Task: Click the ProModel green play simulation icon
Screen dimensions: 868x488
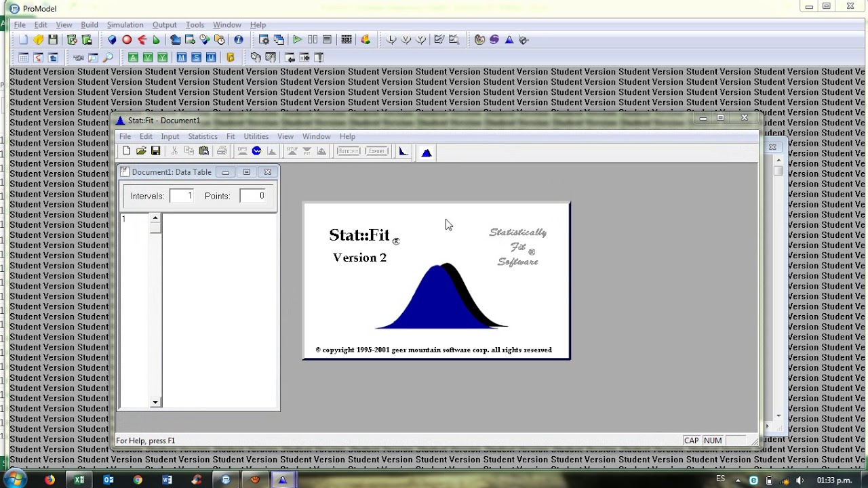Action: pyautogui.click(x=298, y=40)
